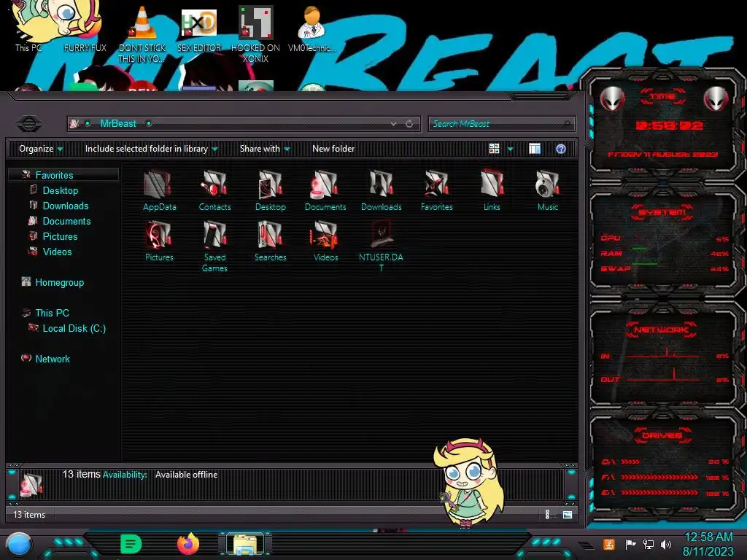The width and height of the screenshot is (747, 560).
Task: Click the Help question mark icon
Action: (x=561, y=149)
